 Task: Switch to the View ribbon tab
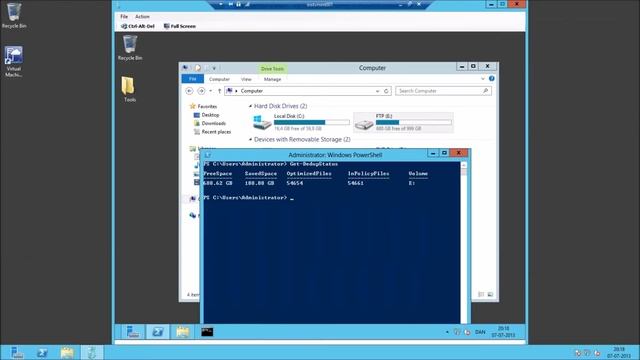pyautogui.click(x=246, y=79)
